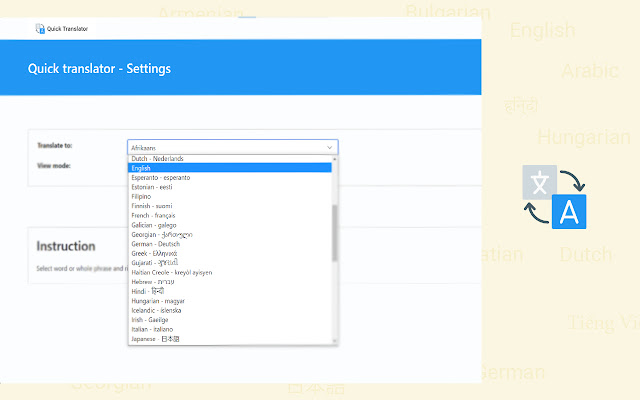Choose English from the language list

pos(230,168)
